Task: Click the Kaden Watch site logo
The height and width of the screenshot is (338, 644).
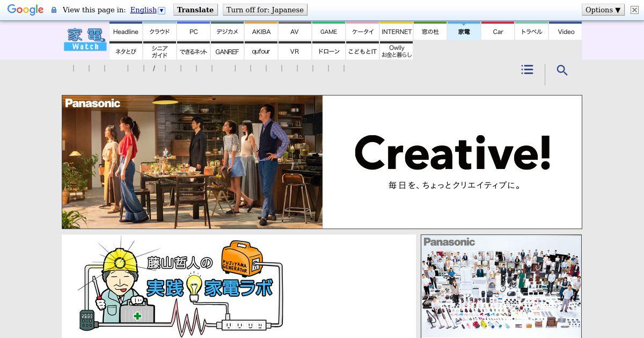Action: point(85,40)
